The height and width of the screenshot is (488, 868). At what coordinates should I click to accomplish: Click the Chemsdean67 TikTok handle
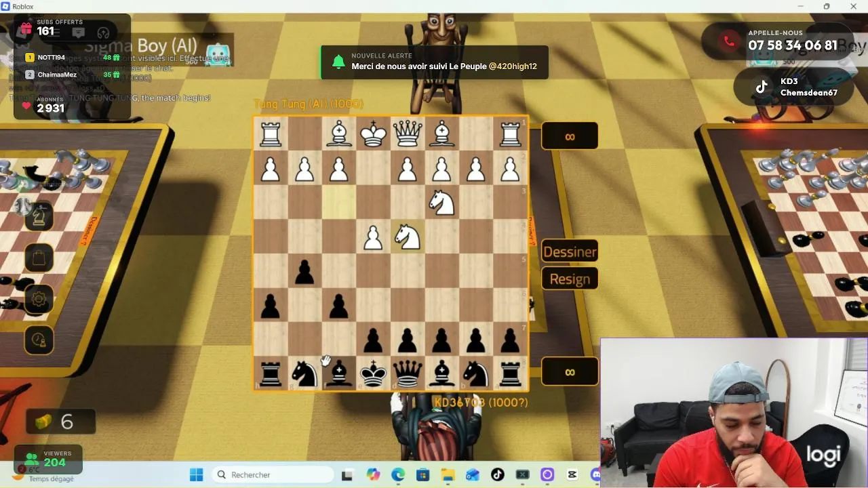[x=808, y=93]
